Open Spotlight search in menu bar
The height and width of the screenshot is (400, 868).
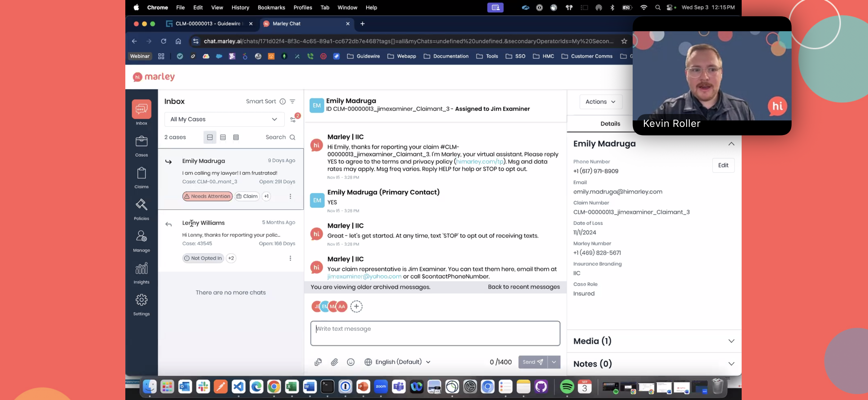pos(658,7)
